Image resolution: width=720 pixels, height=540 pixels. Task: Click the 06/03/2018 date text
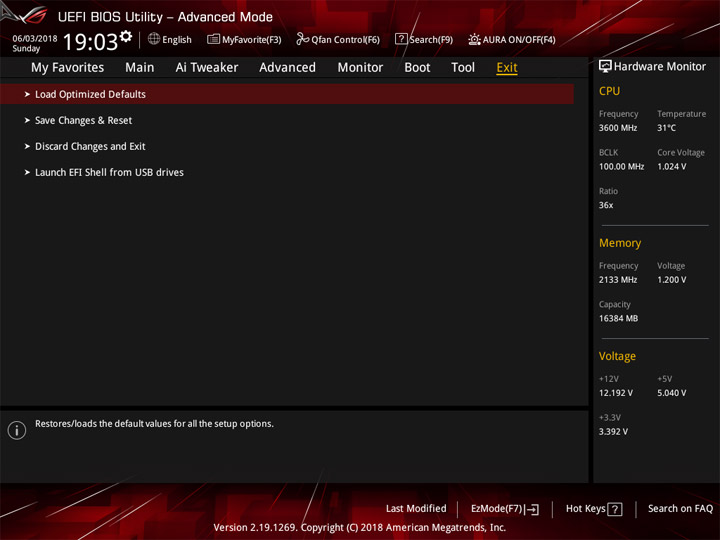click(x=35, y=39)
